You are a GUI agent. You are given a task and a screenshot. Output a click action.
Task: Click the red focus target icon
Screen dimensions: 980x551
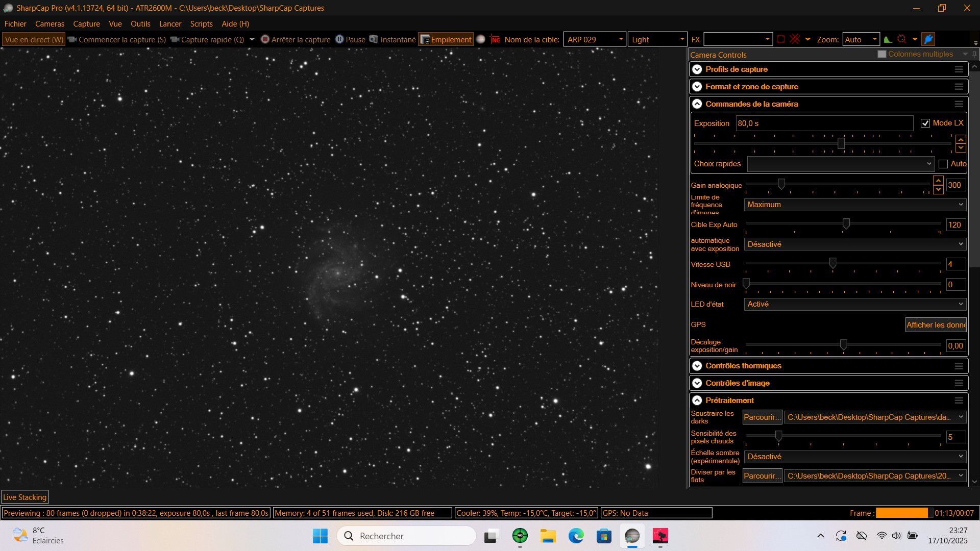pyautogui.click(x=902, y=39)
